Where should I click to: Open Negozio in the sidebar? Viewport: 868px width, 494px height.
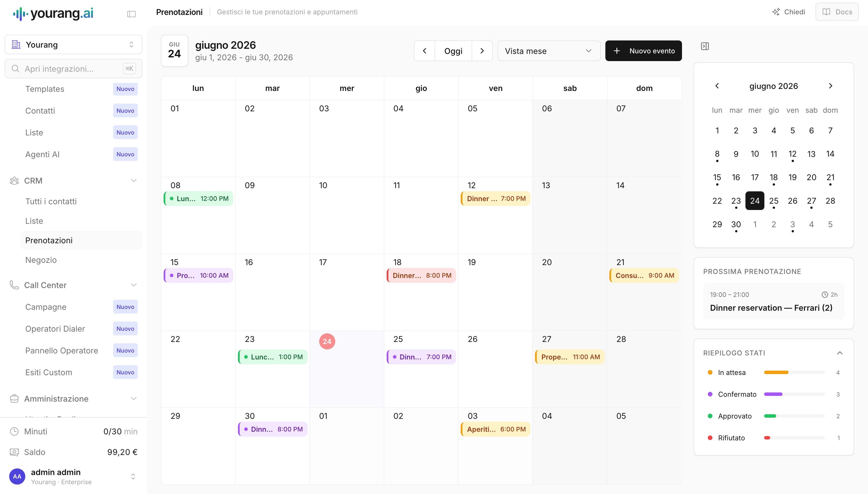(41, 260)
